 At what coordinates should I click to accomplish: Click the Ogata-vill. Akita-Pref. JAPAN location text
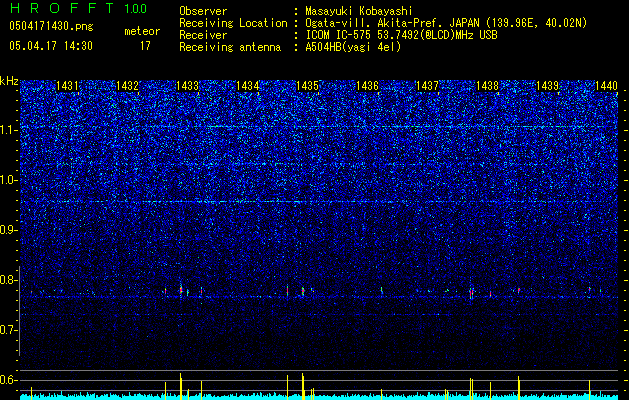click(x=446, y=23)
